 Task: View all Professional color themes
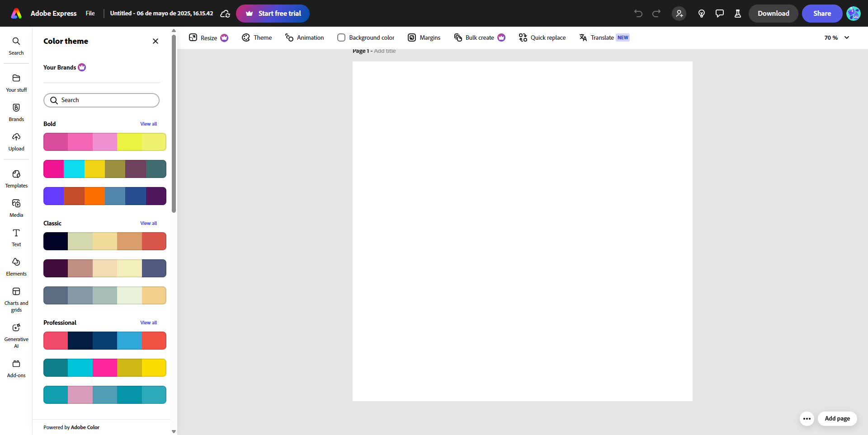(148, 323)
